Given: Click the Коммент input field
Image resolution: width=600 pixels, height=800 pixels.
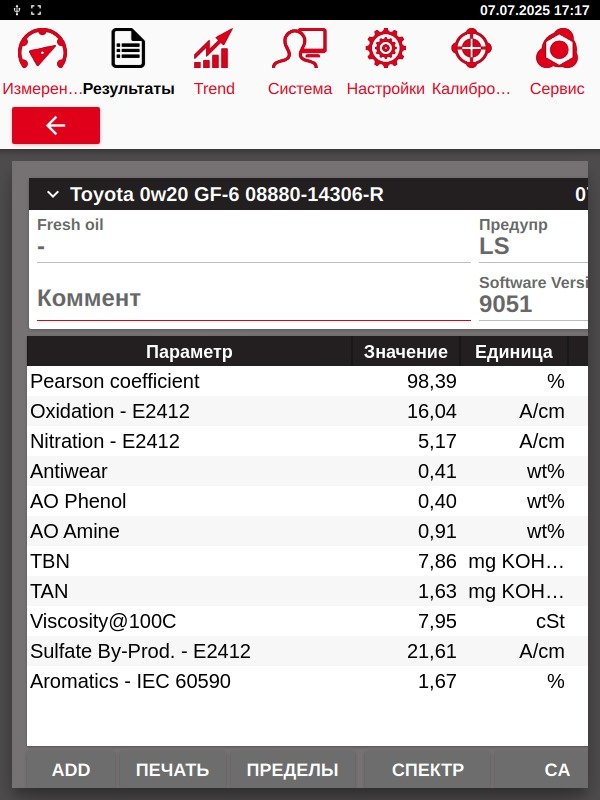Looking at the screenshot, I should point(254,298).
